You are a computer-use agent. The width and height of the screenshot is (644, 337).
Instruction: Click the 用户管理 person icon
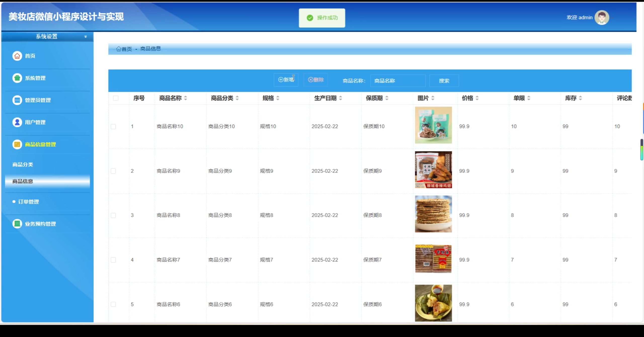pyautogui.click(x=17, y=122)
